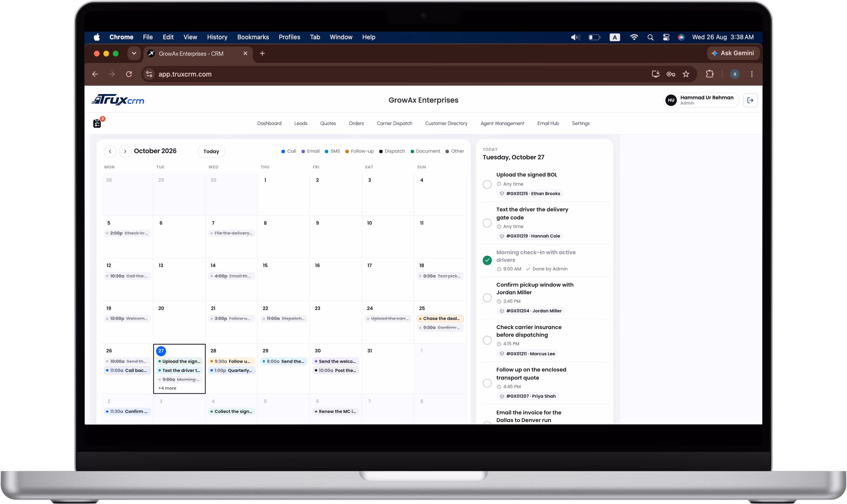Mark Upload the signed BOL as done
The width and height of the screenshot is (847, 504).
(487, 184)
